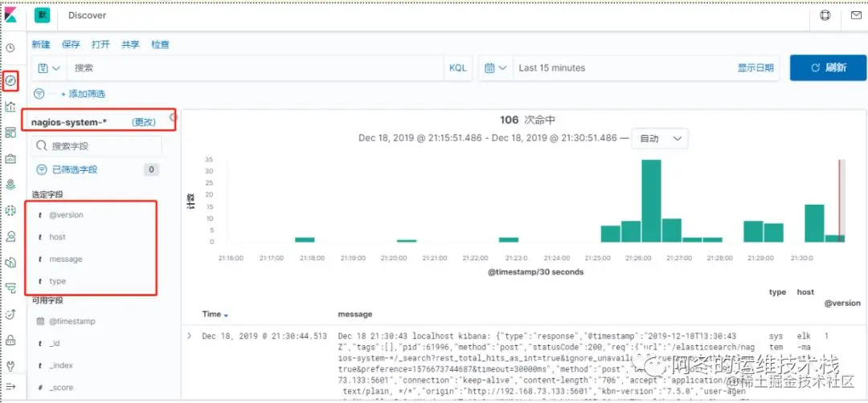
Task: Open Canvas icon in sidebar
Action: tap(10, 159)
